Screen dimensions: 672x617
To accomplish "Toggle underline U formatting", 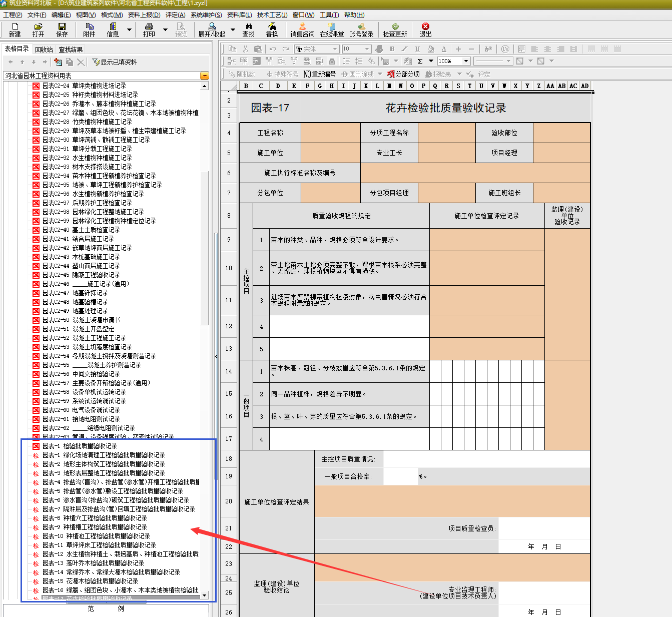I will (417, 49).
